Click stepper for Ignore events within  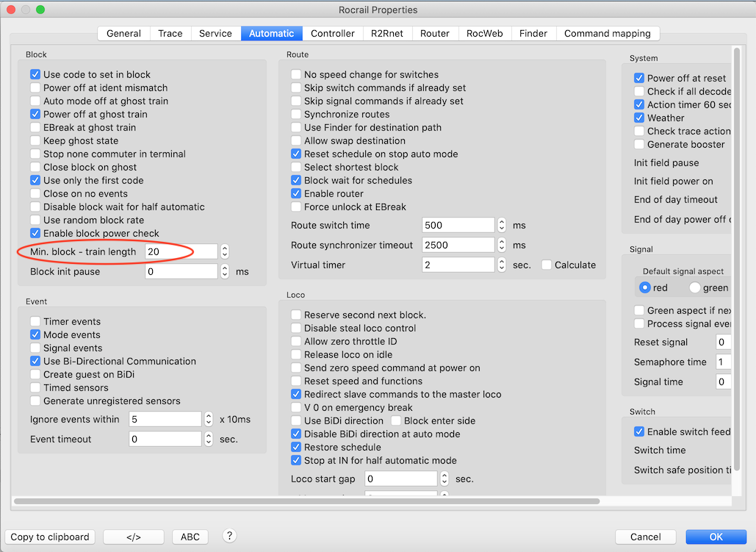tap(209, 419)
